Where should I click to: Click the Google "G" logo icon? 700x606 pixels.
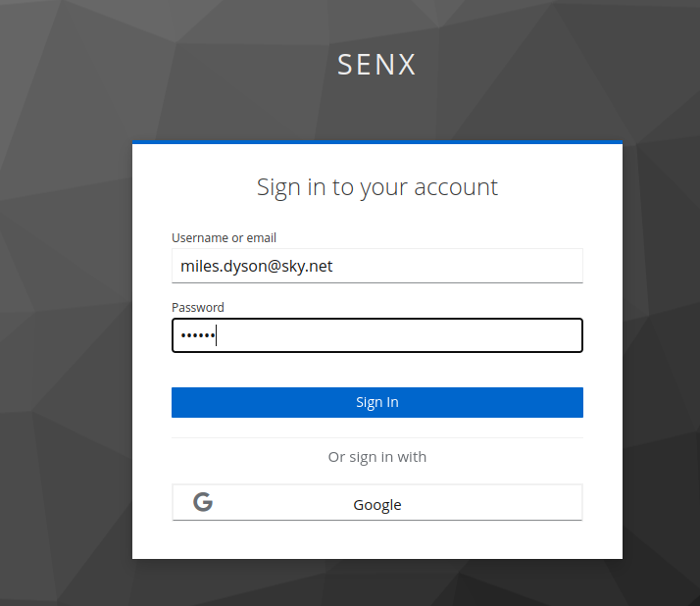pos(203,503)
